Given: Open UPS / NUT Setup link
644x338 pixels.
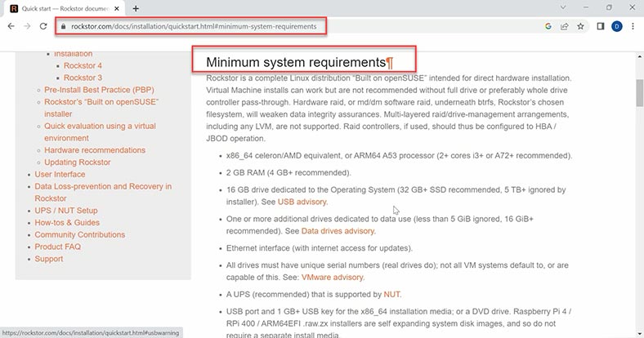Looking at the screenshot, I should point(66,211).
